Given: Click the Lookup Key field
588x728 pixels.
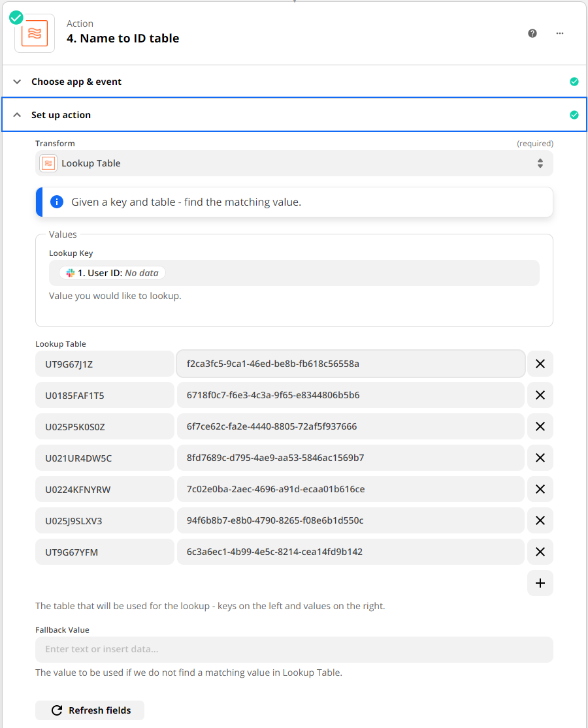Looking at the screenshot, I should tap(353, 273).
